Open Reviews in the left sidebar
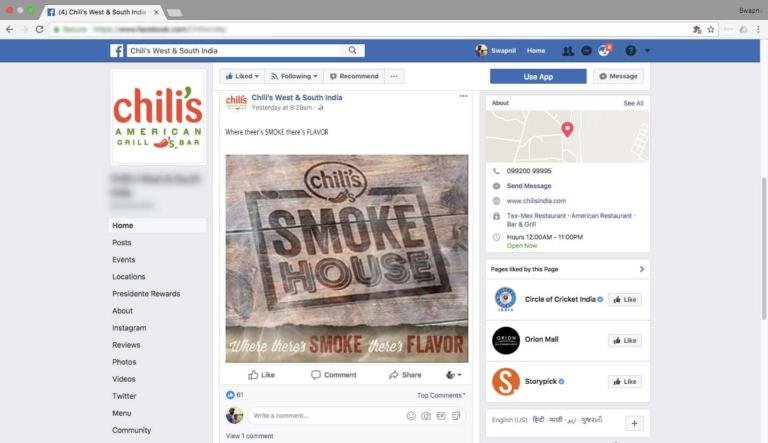This screenshot has height=443, width=768. (126, 345)
